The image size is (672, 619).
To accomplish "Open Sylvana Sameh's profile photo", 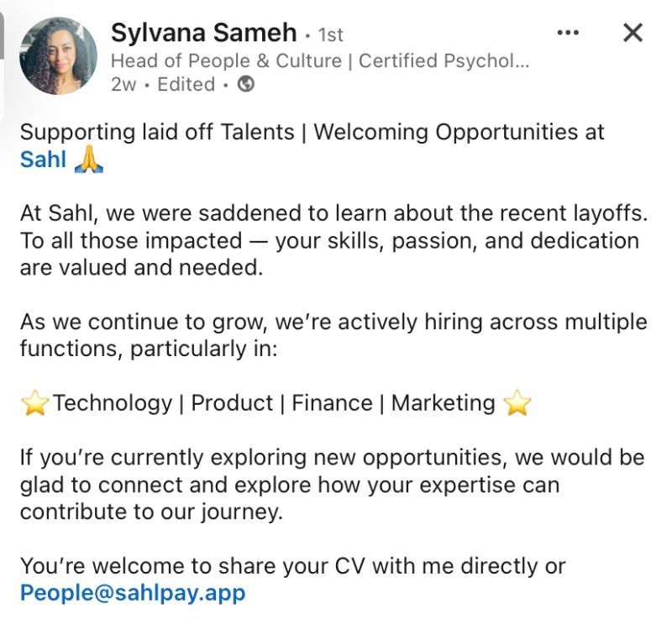I will 58,56.
